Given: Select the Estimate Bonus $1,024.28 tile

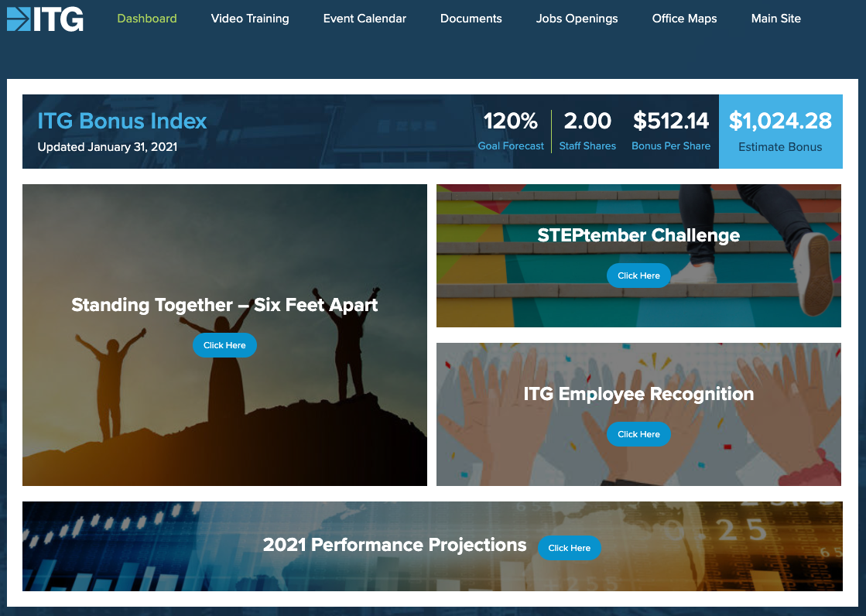Looking at the screenshot, I should 780,132.
